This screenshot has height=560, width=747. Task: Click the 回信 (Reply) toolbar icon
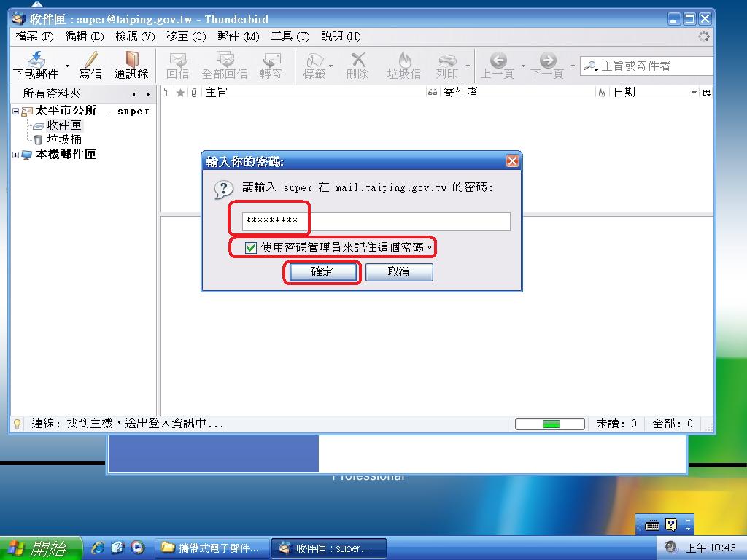coord(177,60)
